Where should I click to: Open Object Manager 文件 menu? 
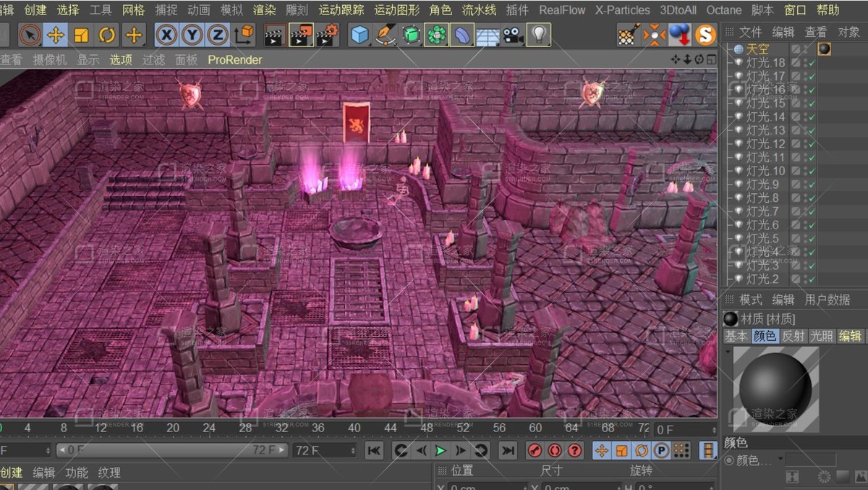[751, 32]
